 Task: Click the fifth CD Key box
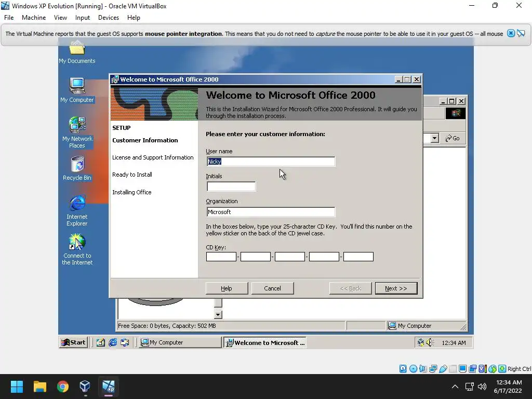coord(358,257)
